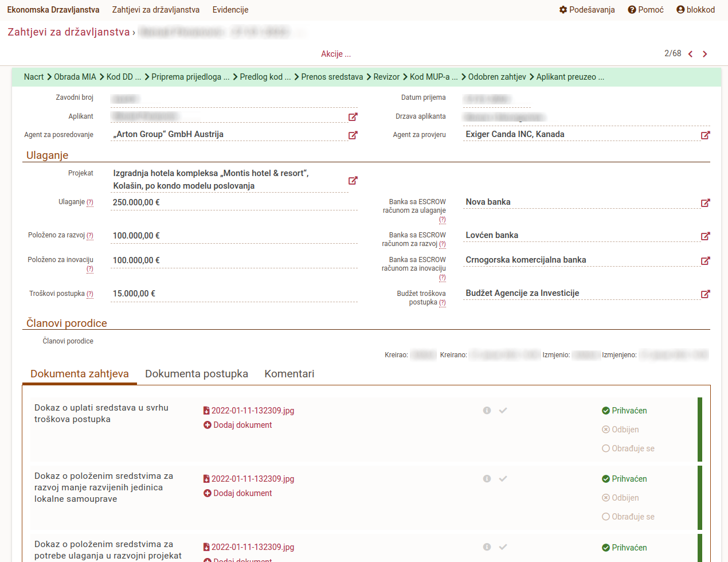
Task: Open external link for Arton Group agent
Action: click(x=353, y=135)
